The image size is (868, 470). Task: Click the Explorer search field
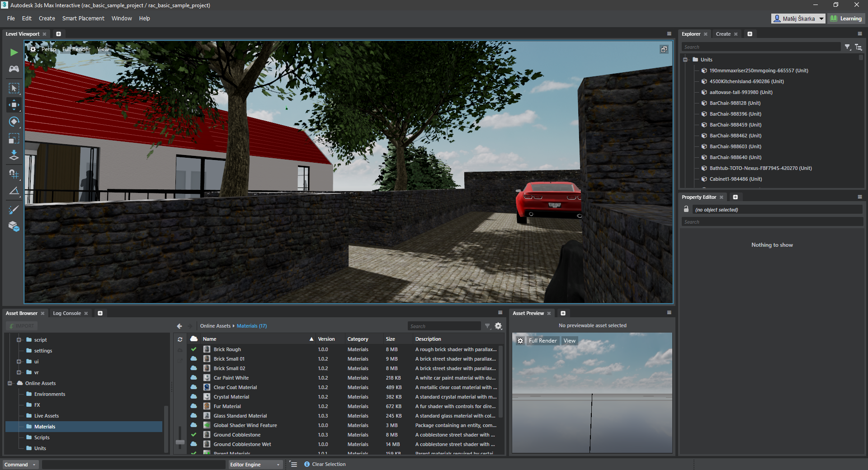(761, 47)
